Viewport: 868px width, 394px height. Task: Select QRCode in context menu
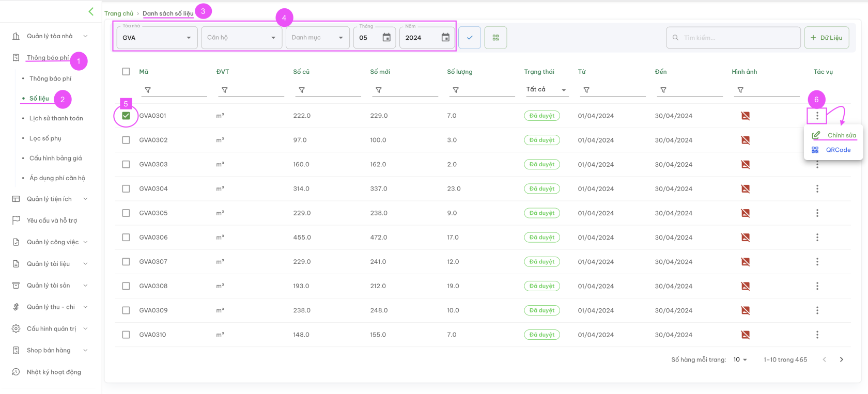(x=831, y=150)
